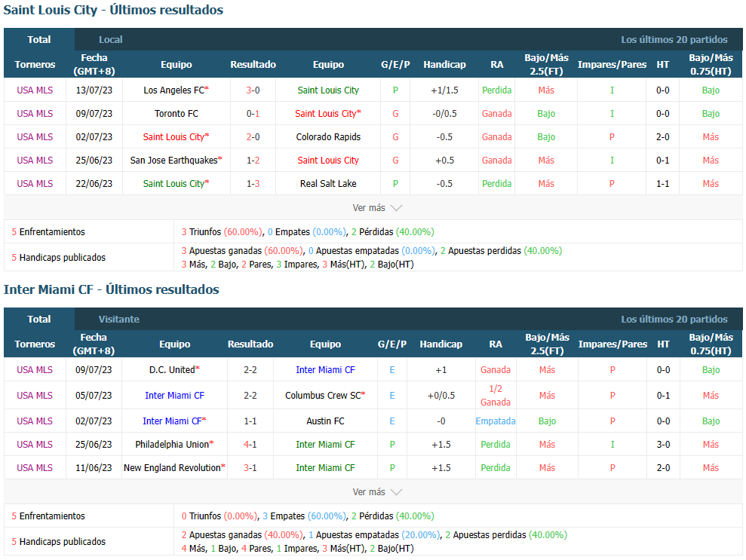Open the 1-1 result of the Austin FC match
The width and height of the screenshot is (746, 560).
click(250, 421)
